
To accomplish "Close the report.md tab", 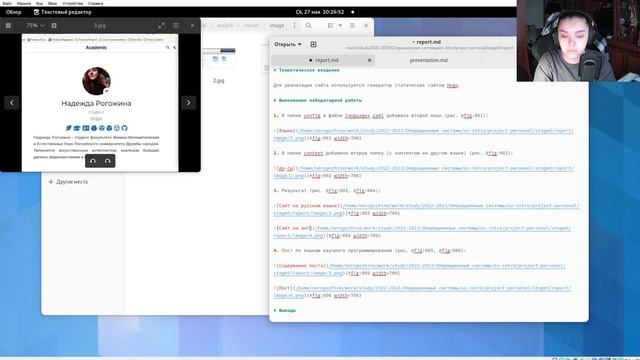I will click(369, 60).
